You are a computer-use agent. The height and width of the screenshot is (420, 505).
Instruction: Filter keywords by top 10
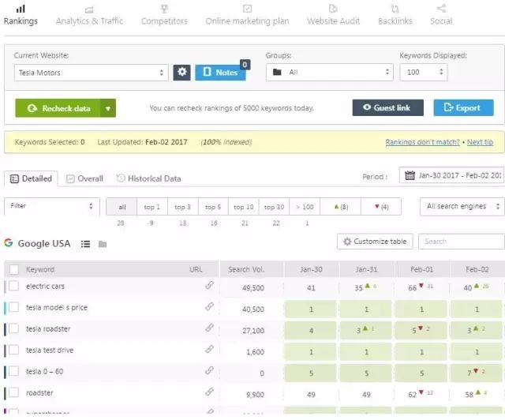[x=244, y=207]
